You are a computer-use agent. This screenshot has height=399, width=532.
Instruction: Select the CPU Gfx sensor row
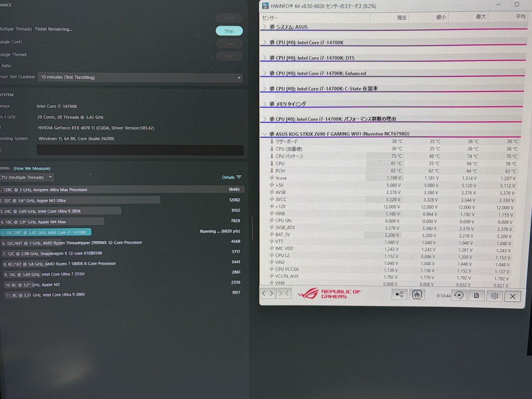click(392, 221)
